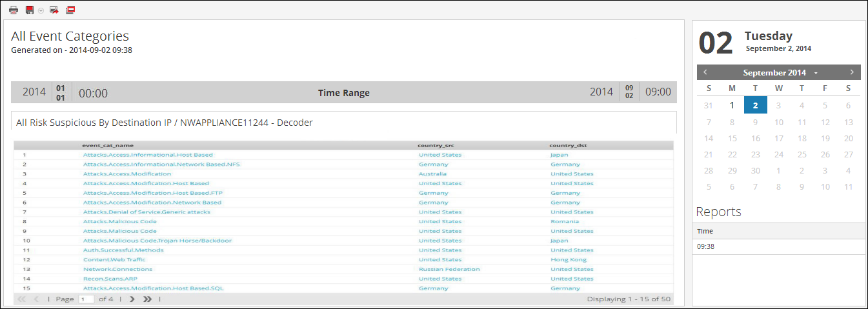Select day 15 in the calendar
868x309 pixels.
pos(732,138)
